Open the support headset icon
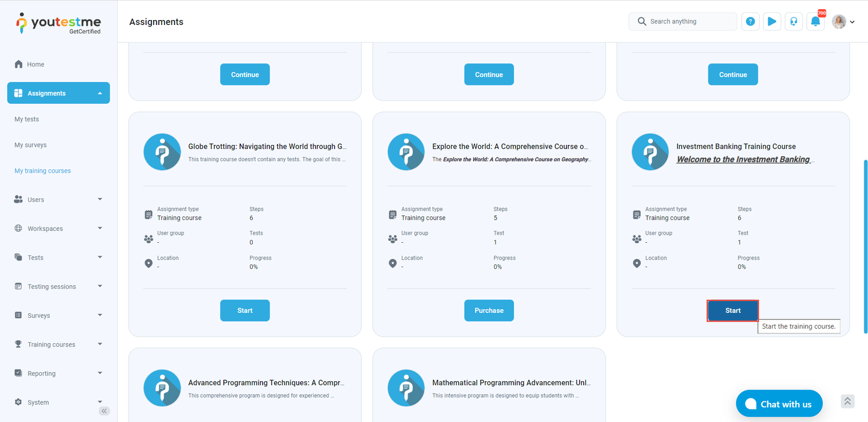Image resolution: width=868 pixels, height=422 pixels. [794, 21]
